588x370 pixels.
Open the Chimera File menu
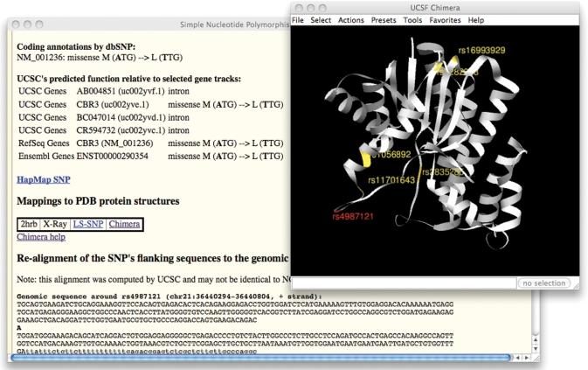(299, 19)
